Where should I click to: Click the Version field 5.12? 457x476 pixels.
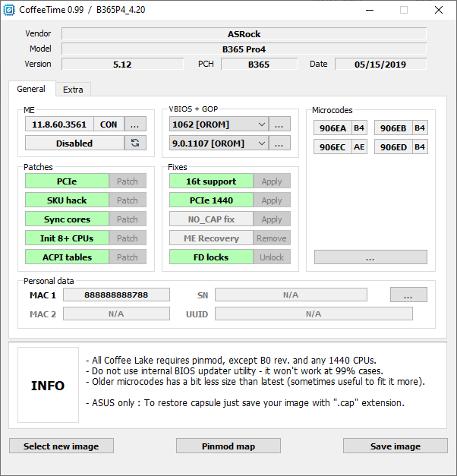click(x=123, y=64)
